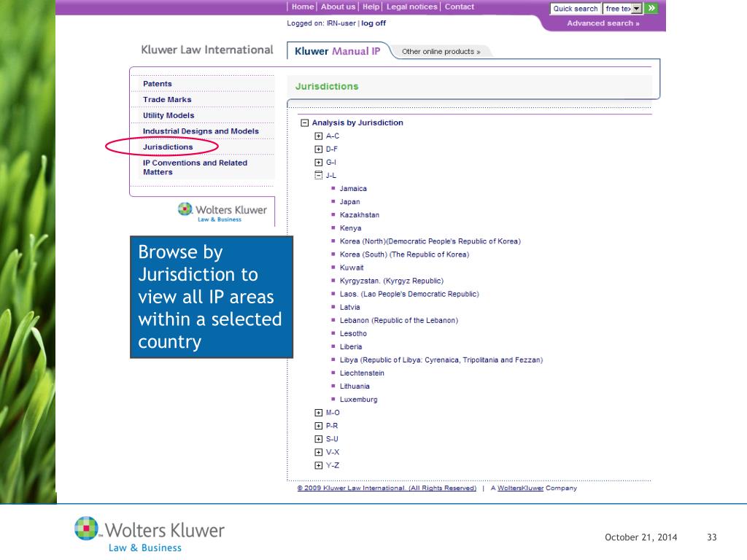
Task: Open Korea (South) jurisdiction entry
Action: pyautogui.click(x=404, y=254)
